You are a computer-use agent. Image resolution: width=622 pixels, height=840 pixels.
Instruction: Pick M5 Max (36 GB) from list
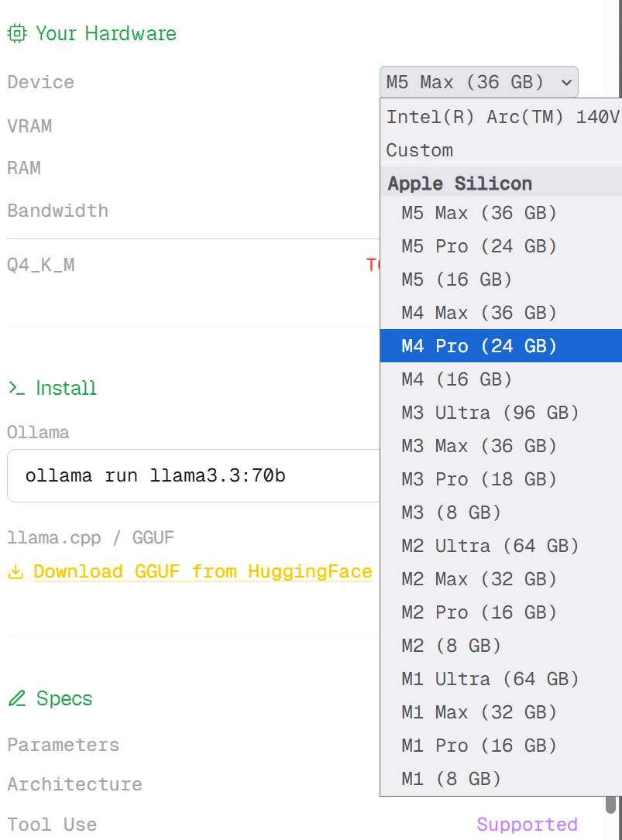pyautogui.click(x=479, y=213)
